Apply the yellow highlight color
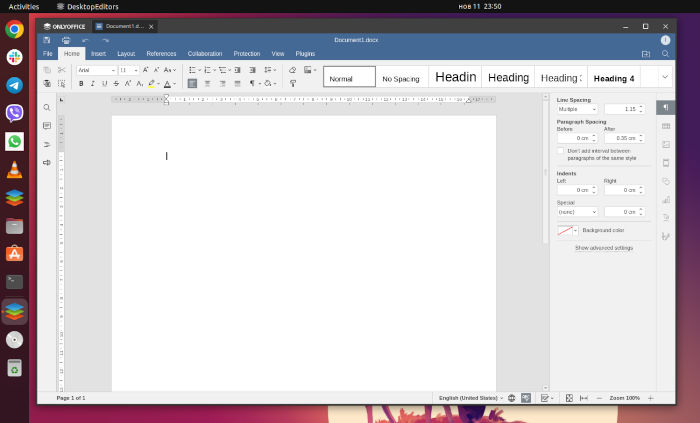700x423 pixels. click(151, 83)
